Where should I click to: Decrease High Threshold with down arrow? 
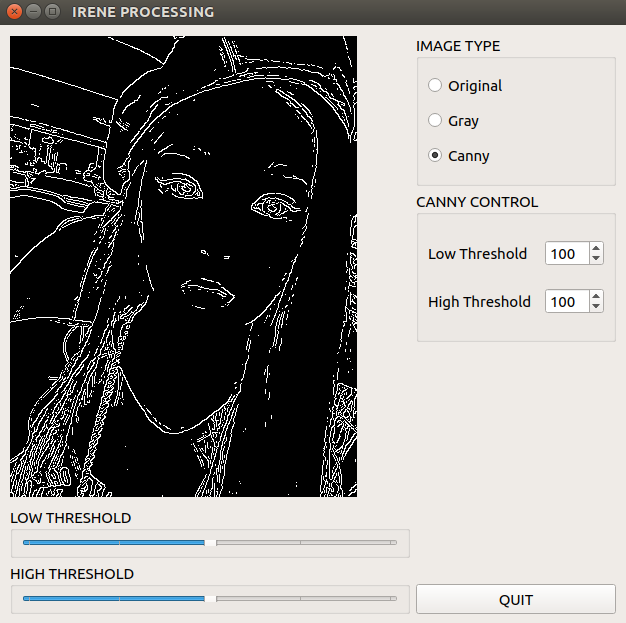tap(596, 306)
